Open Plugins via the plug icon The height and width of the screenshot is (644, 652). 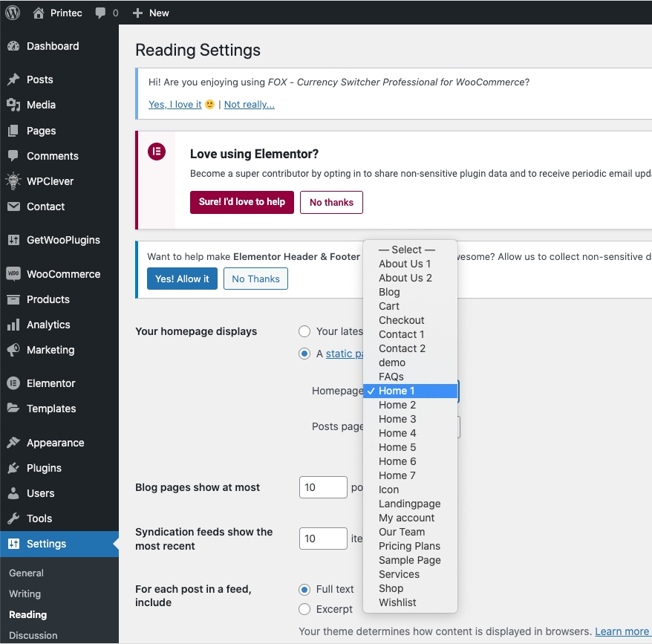pyautogui.click(x=13, y=468)
